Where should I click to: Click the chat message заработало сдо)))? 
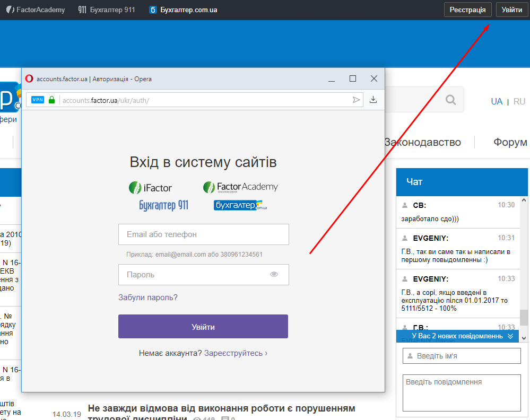(430, 218)
